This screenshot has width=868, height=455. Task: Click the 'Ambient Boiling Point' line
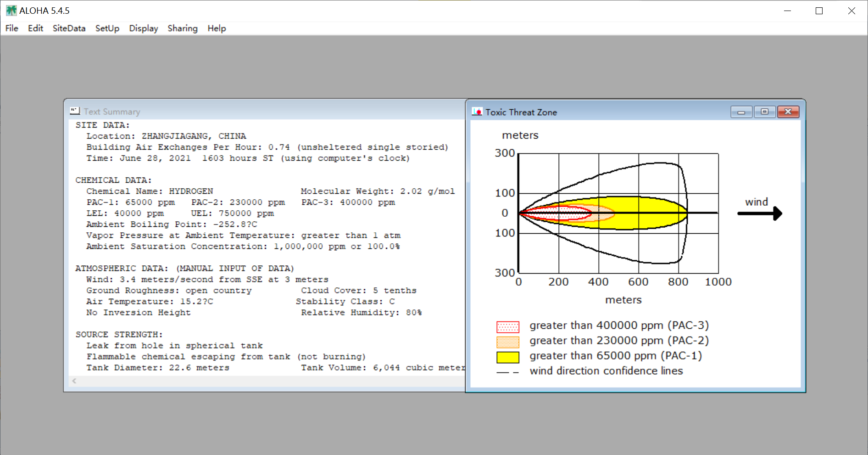(x=172, y=225)
